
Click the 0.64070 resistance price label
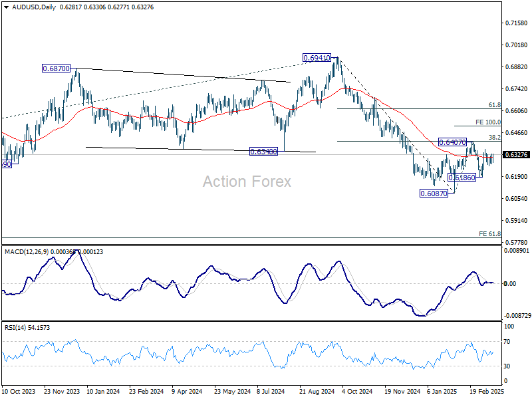[452, 142]
